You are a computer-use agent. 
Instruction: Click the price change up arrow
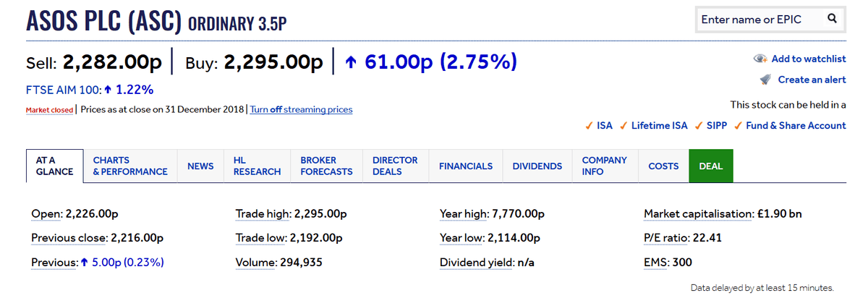pyautogui.click(x=351, y=63)
